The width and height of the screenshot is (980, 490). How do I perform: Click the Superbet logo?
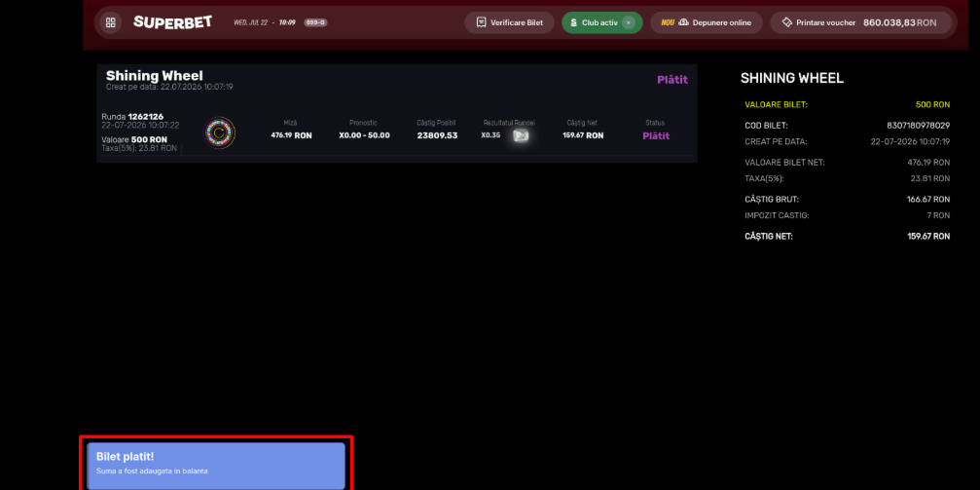coord(172,21)
